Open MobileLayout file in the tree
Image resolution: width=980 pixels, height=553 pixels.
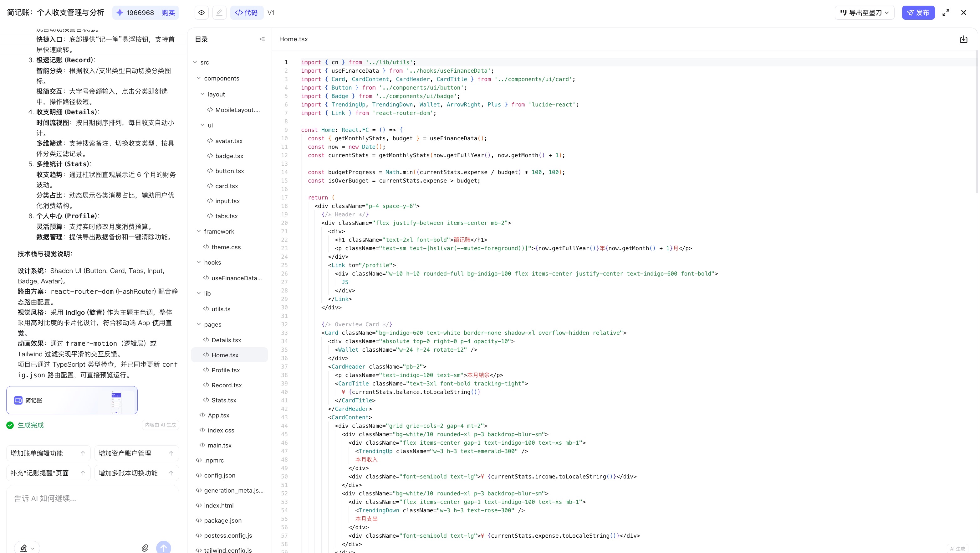tap(233, 110)
